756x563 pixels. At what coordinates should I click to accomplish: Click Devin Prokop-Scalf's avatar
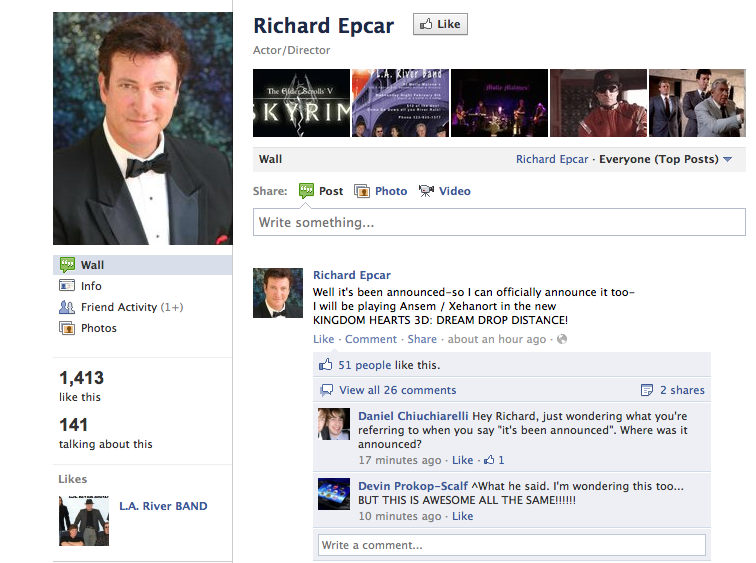[334, 494]
